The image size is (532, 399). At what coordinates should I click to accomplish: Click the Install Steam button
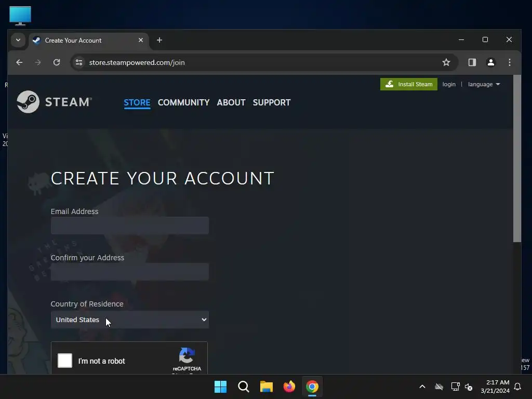[408, 84]
